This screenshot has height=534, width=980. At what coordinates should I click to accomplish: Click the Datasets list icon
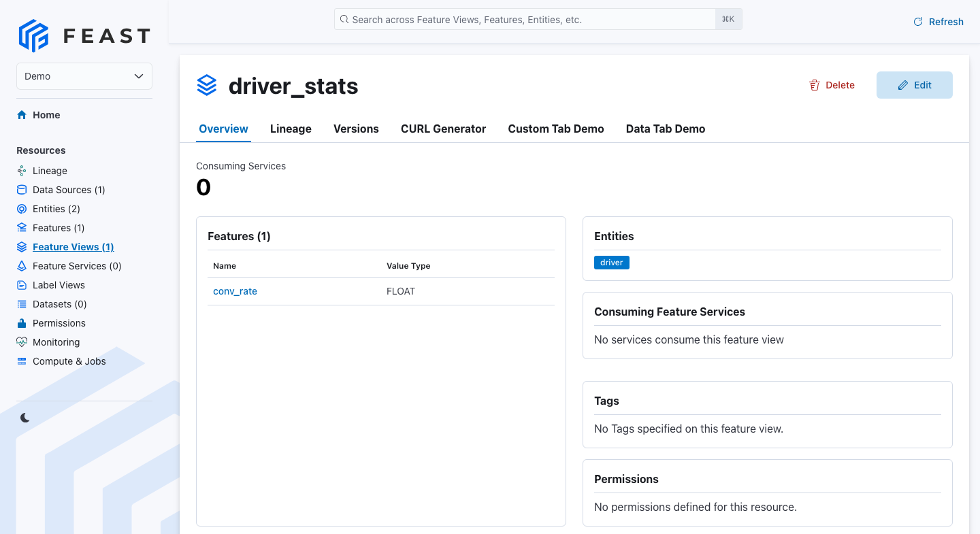(x=22, y=304)
